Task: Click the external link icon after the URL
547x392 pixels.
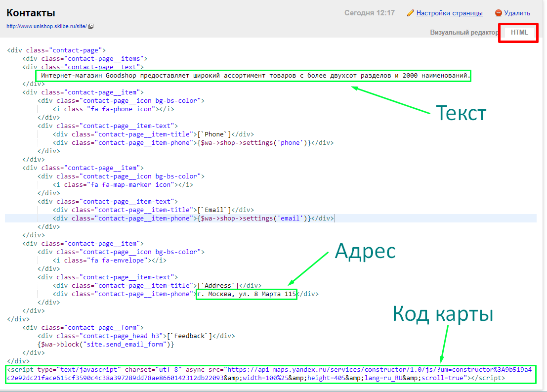Action: tap(91, 26)
